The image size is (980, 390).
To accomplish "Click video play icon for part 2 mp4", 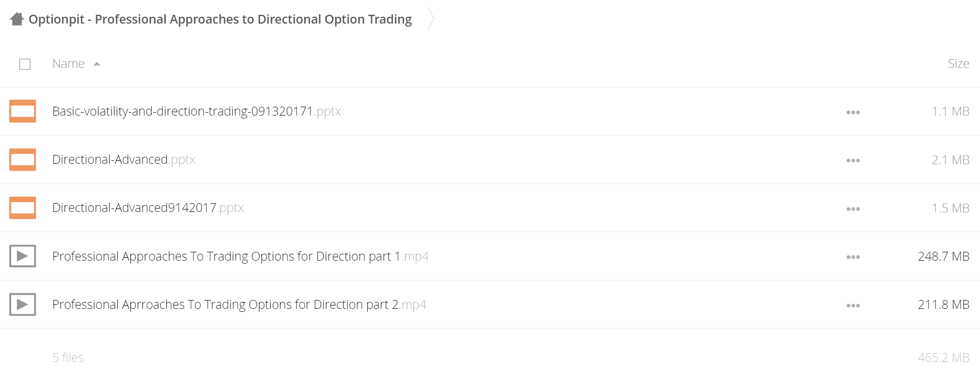I will click(23, 304).
